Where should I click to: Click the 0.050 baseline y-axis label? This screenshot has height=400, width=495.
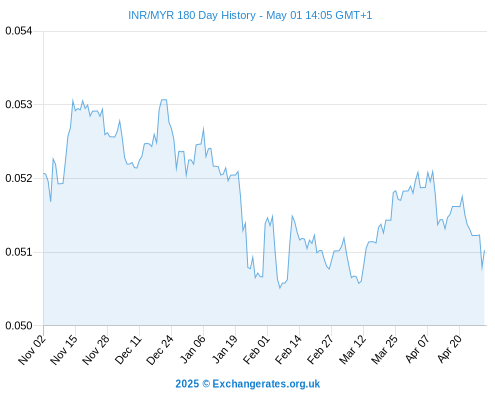click(19, 326)
